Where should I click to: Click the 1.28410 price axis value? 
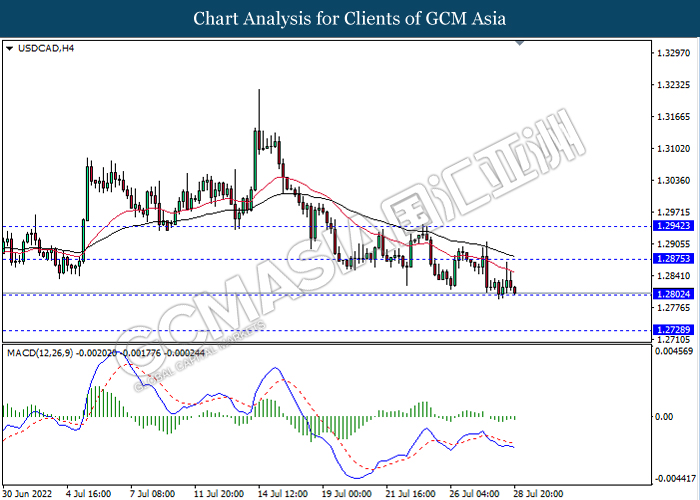pos(674,276)
